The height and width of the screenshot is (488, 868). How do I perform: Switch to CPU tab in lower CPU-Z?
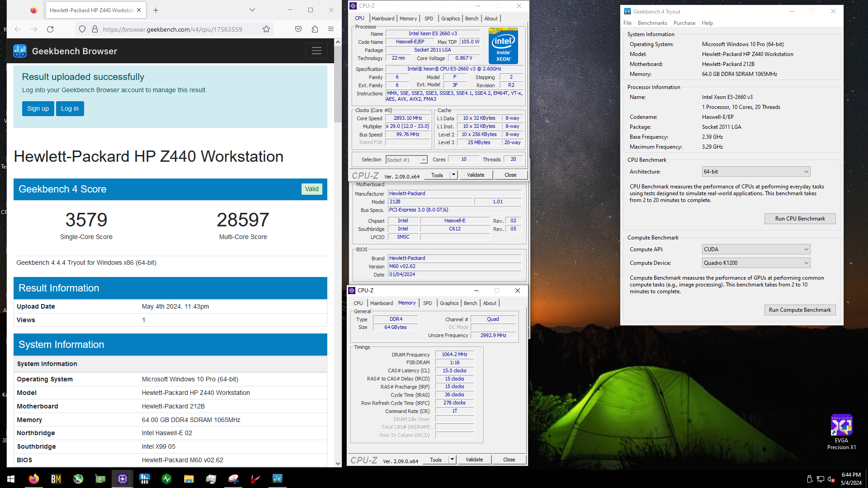click(358, 303)
